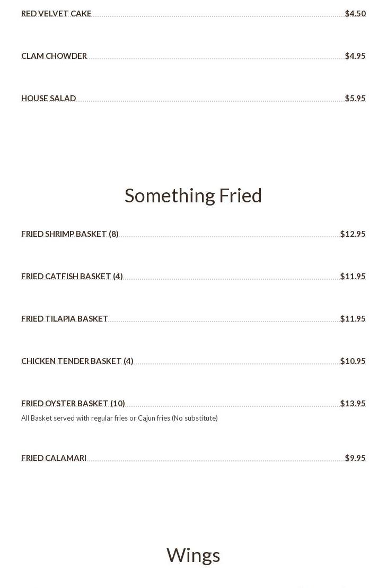Image resolution: width=387 pixels, height=588 pixels.
Task: Choose Chicken Tender Basket (4)
Action: pyautogui.click(x=77, y=361)
